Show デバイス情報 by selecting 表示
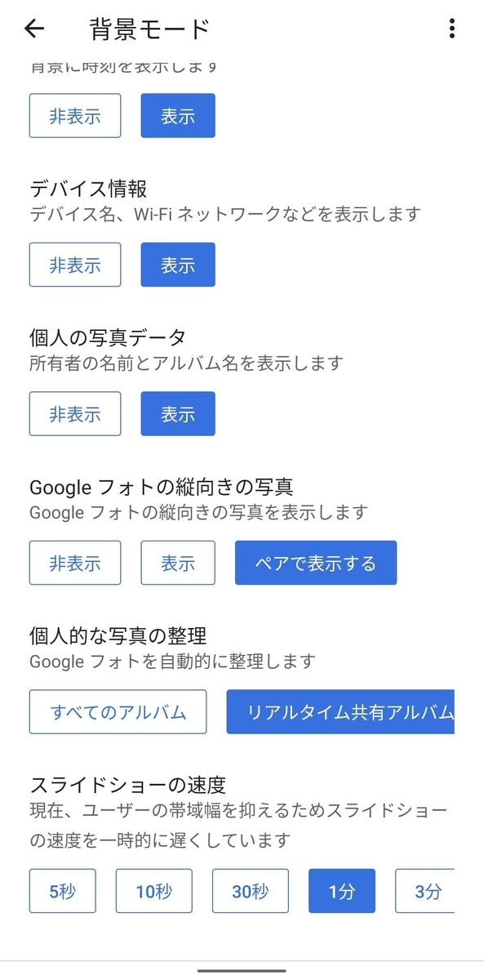This screenshot has width=484, height=980. [177, 264]
